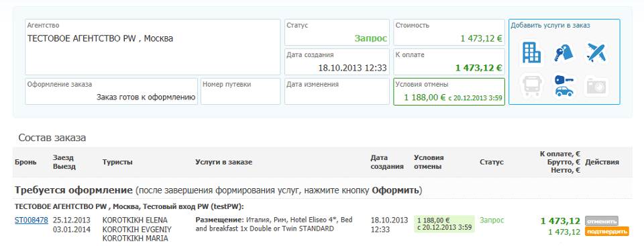Click Требуется оформление section heading
This screenshot has height=246, width=644.
click(x=74, y=190)
